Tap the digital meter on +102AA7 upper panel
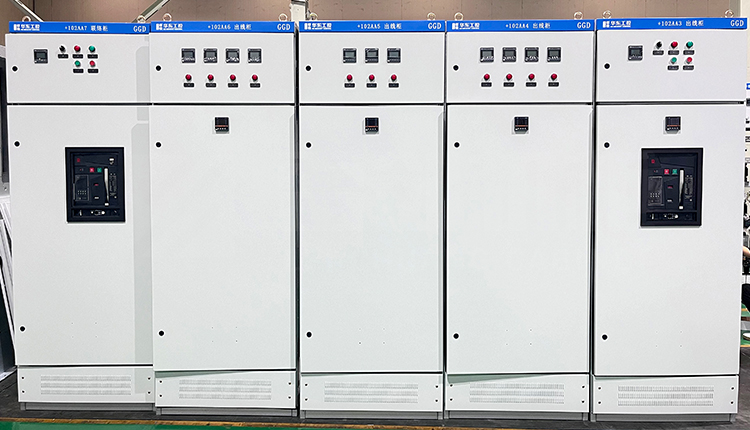 click(40, 56)
